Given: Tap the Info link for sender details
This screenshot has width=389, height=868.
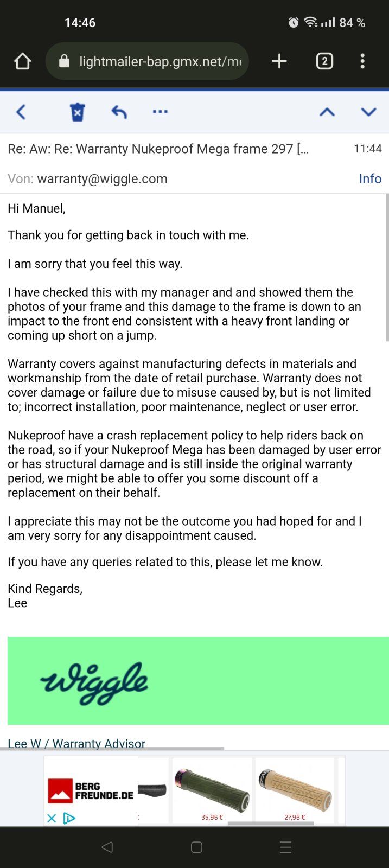Looking at the screenshot, I should [x=370, y=179].
